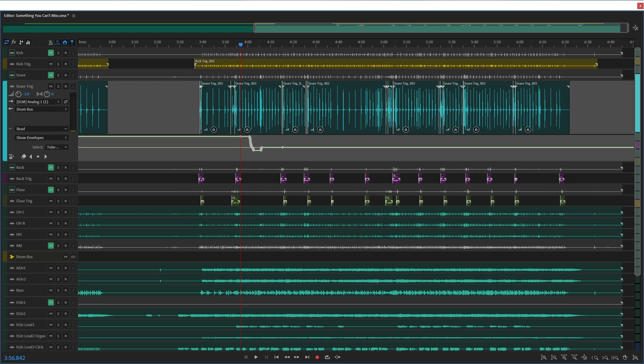Collapse the Snare Trig automation lane chevron
Viewport: 644px width, 364px height.
click(x=10, y=129)
